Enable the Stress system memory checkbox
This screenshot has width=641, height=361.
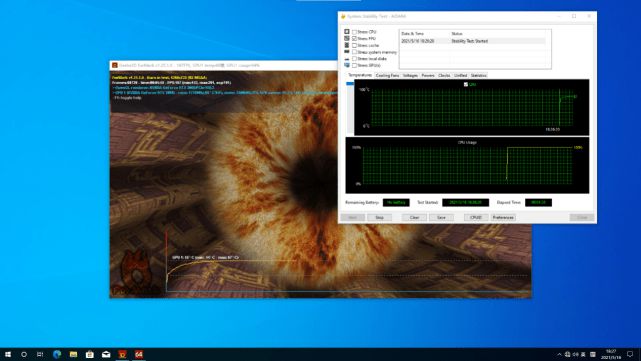pos(354,52)
